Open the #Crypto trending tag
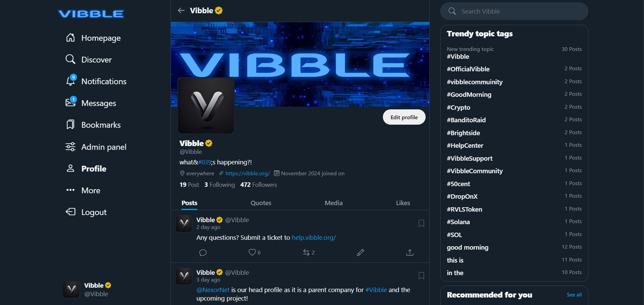Viewport: 644px width, 305px height. tap(458, 107)
